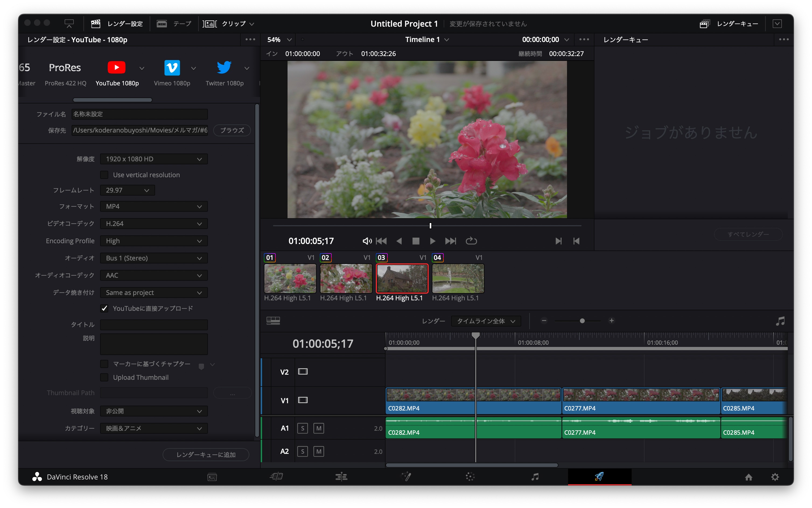The width and height of the screenshot is (812, 508).
Task: Open the Fairlight page music note icon
Action: pos(535,476)
